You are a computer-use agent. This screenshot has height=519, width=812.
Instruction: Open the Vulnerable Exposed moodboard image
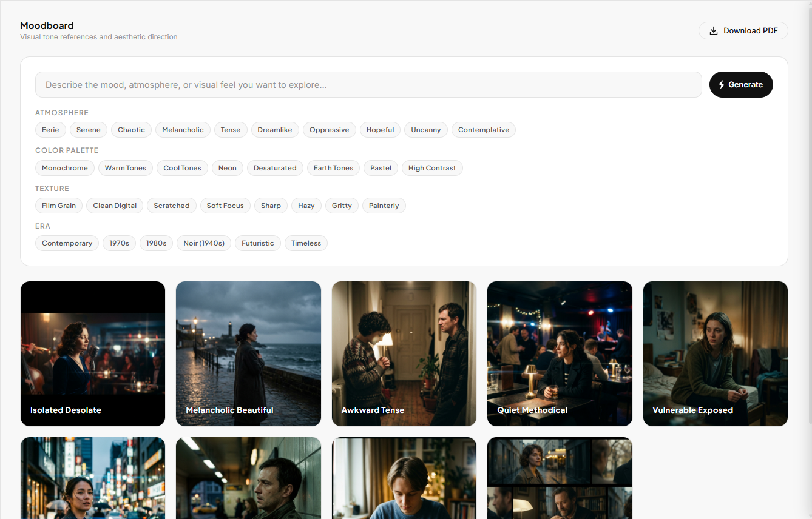point(716,353)
